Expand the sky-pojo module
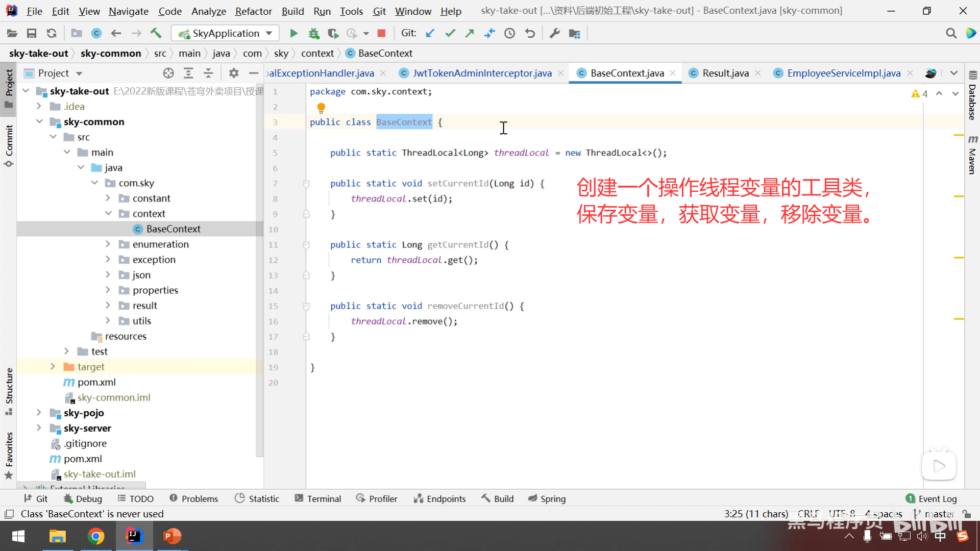980x551 pixels. coord(39,413)
